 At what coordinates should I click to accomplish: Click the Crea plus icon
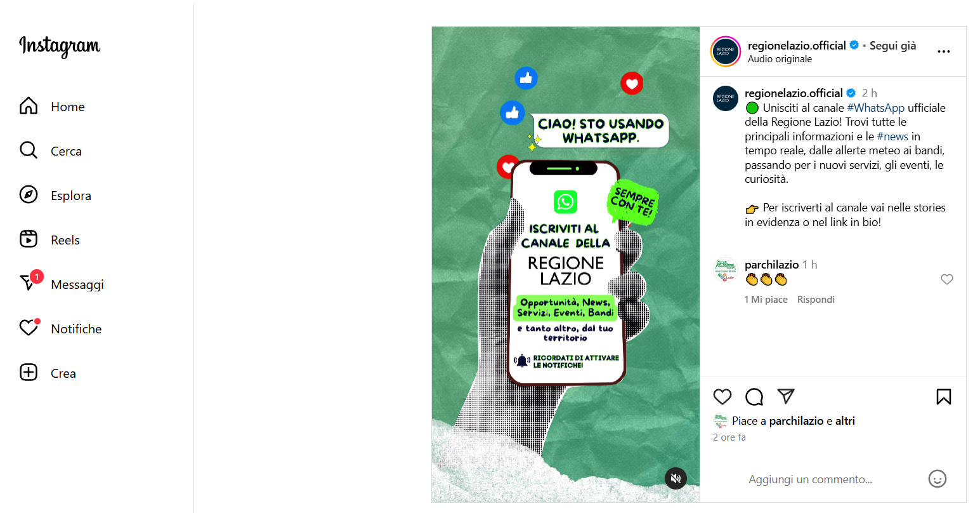29,373
